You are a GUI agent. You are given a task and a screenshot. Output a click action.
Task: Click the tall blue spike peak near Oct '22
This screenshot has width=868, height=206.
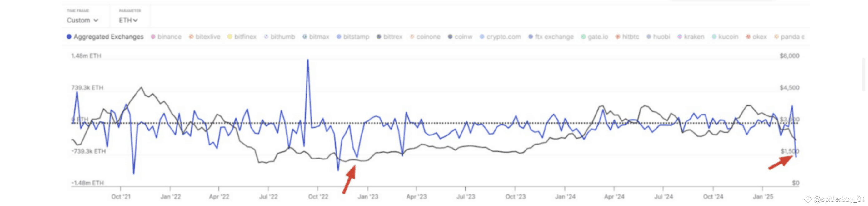[x=307, y=60]
